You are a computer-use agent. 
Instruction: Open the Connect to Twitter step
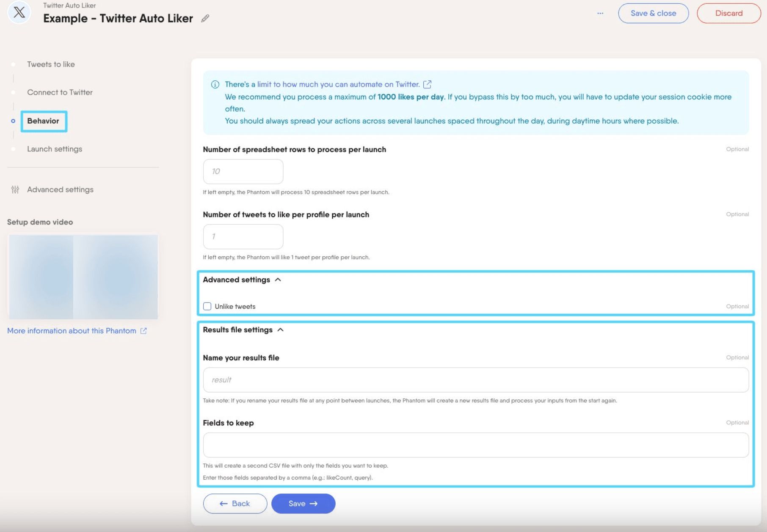pos(60,92)
